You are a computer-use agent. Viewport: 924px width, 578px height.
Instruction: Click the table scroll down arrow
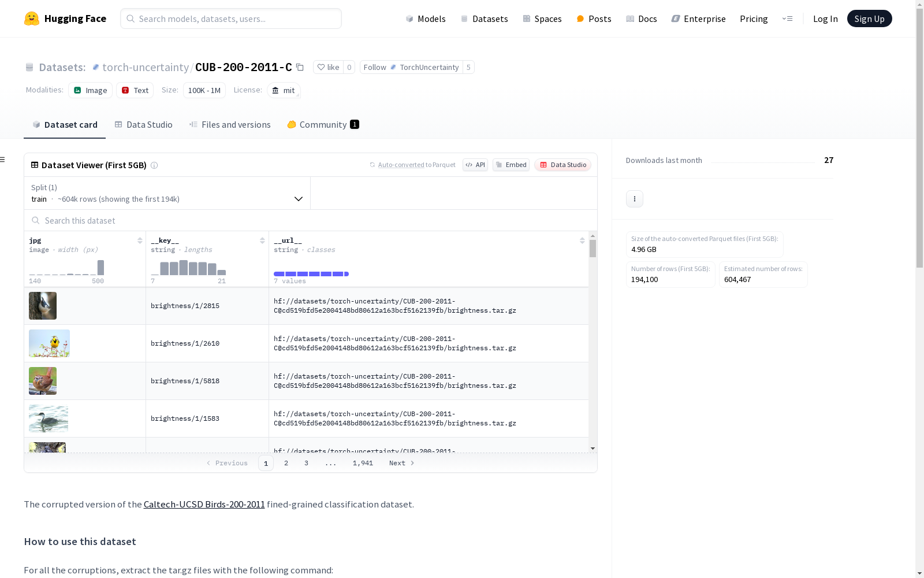pyautogui.click(x=593, y=449)
